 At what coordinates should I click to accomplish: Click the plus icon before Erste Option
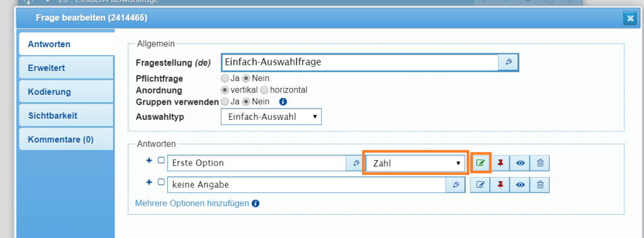pos(149,160)
